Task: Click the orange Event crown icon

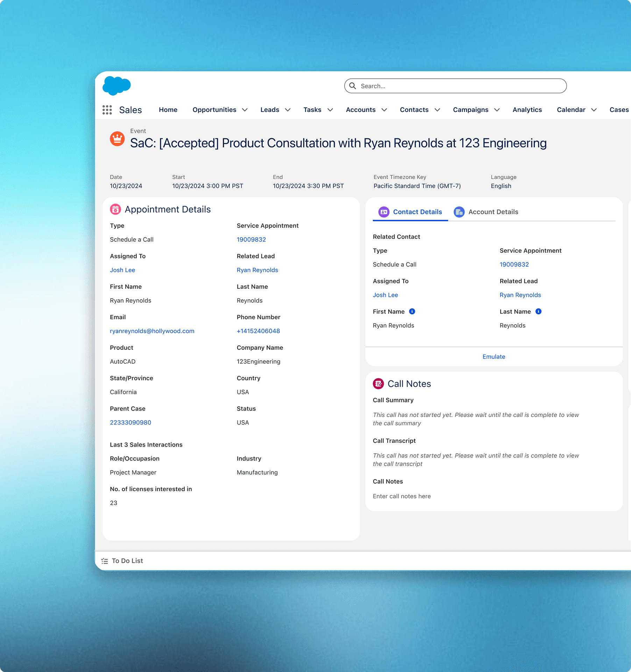Action: tap(117, 139)
